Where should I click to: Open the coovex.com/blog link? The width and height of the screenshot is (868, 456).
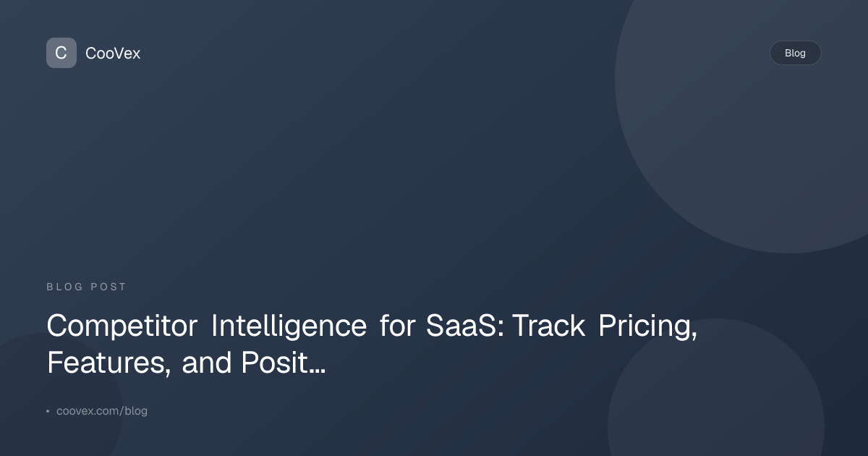102,411
